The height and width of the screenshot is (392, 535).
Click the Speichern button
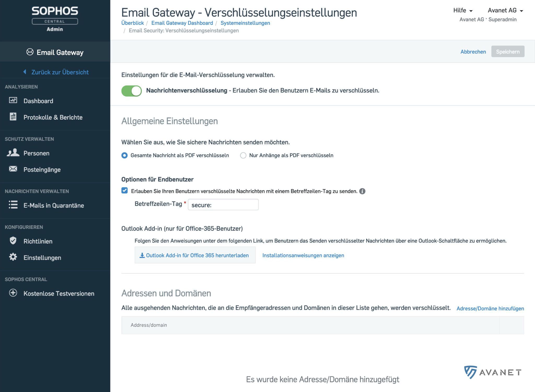tap(508, 51)
